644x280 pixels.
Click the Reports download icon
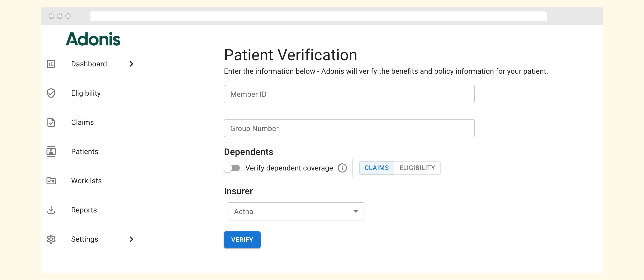point(51,210)
